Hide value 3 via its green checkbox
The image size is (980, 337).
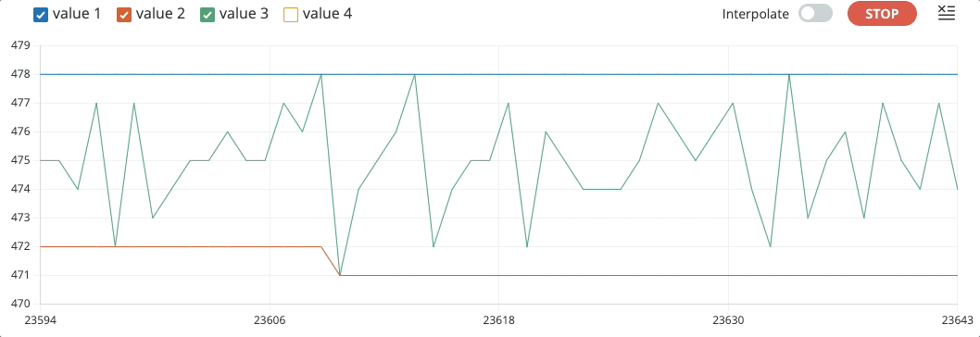(x=207, y=15)
